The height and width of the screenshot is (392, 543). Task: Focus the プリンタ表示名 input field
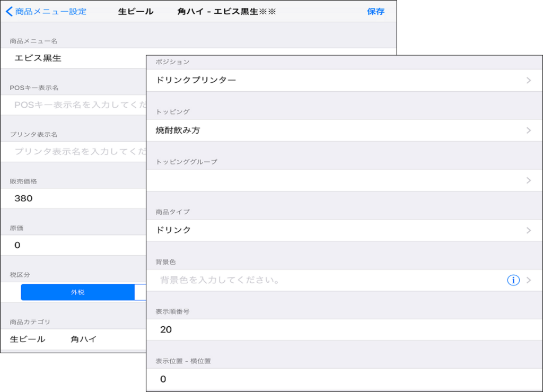point(73,152)
